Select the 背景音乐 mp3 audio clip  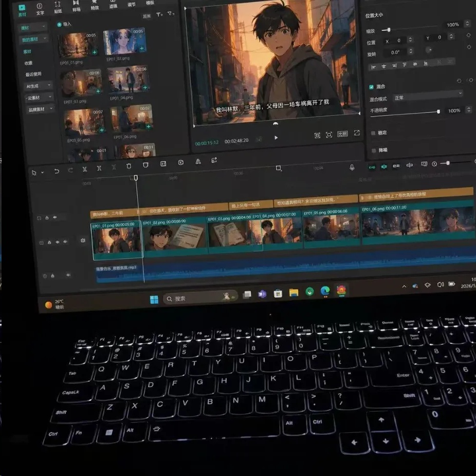[285, 265]
